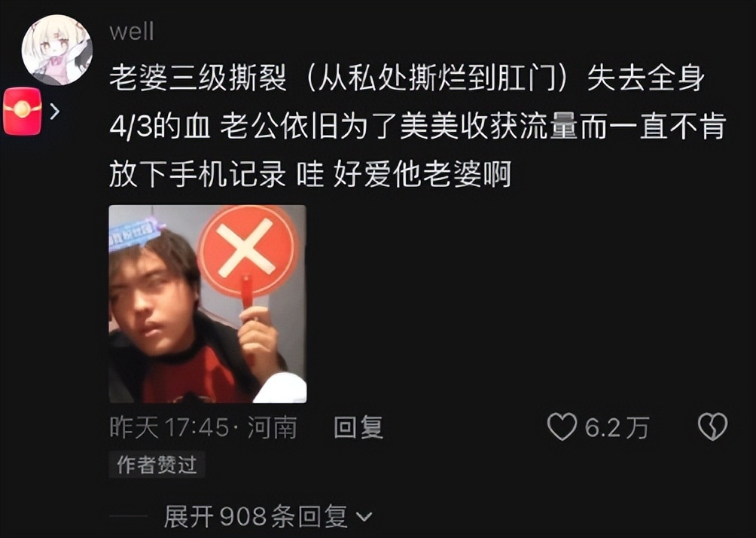This screenshot has width=756, height=538.
Task: Expand the 展开908条回复 replies
Action: coord(267,517)
